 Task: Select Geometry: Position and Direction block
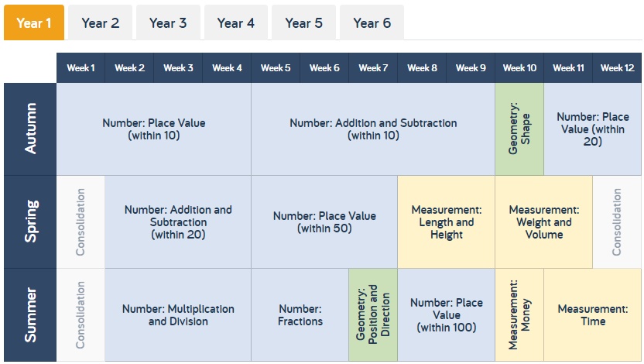click(x=373, y=315)
